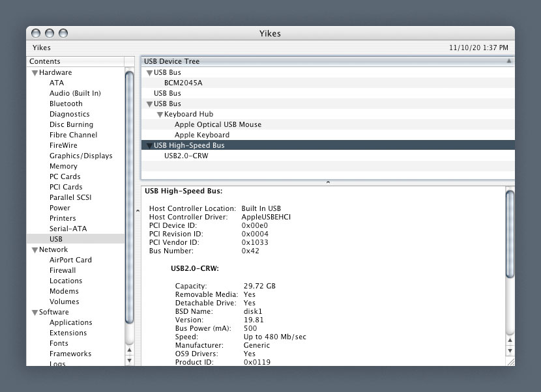
Task: Click the window resize grip corner
Action: (510, 361)
